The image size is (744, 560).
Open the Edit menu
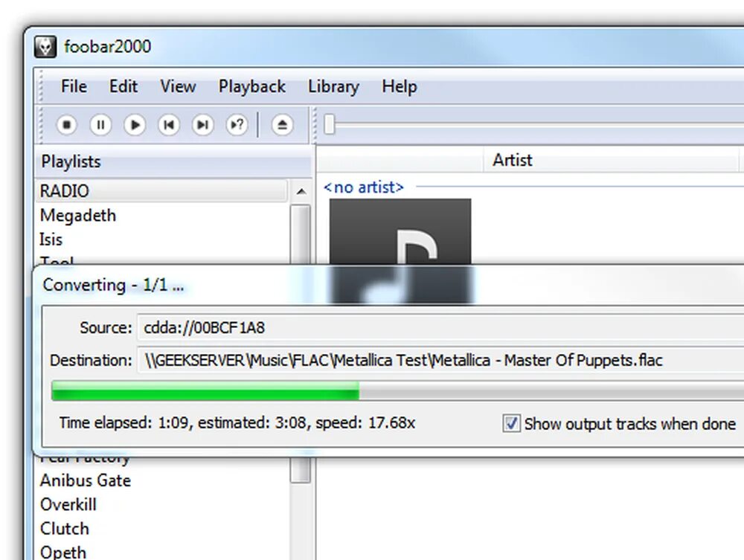point(124,87)
